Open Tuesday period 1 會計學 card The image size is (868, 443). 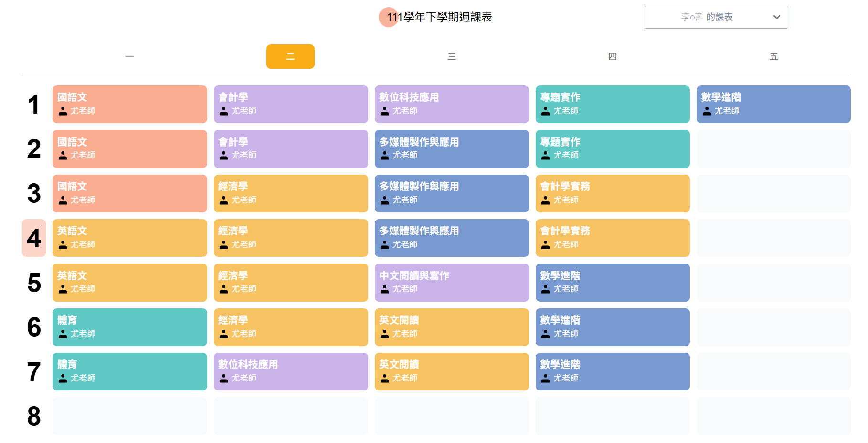coord(291,105)
